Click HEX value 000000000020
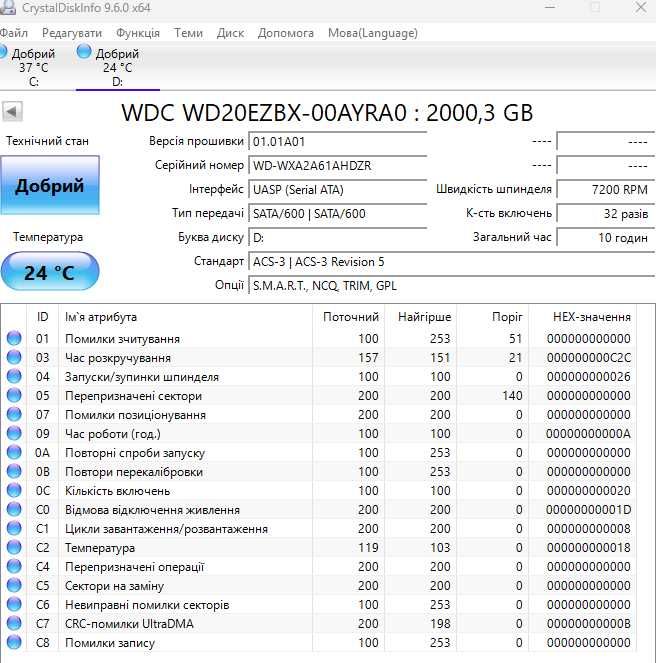 point(588,491)
